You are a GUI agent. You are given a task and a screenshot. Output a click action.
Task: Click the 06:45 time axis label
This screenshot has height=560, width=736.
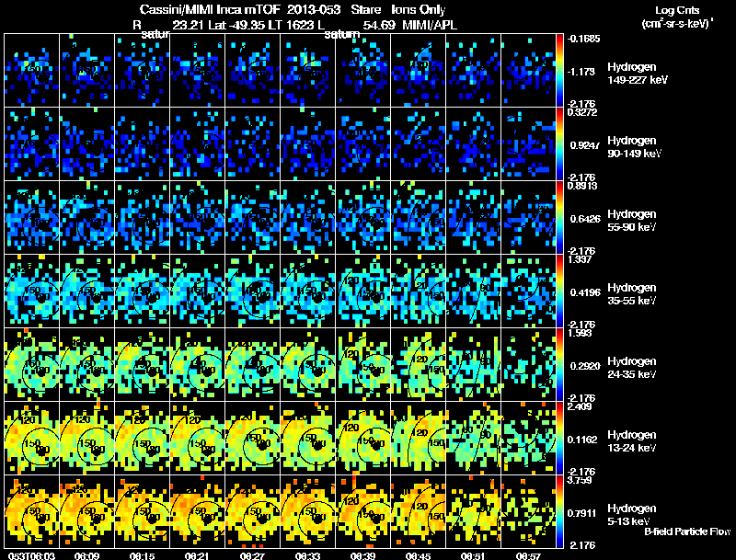coord(418,555)
